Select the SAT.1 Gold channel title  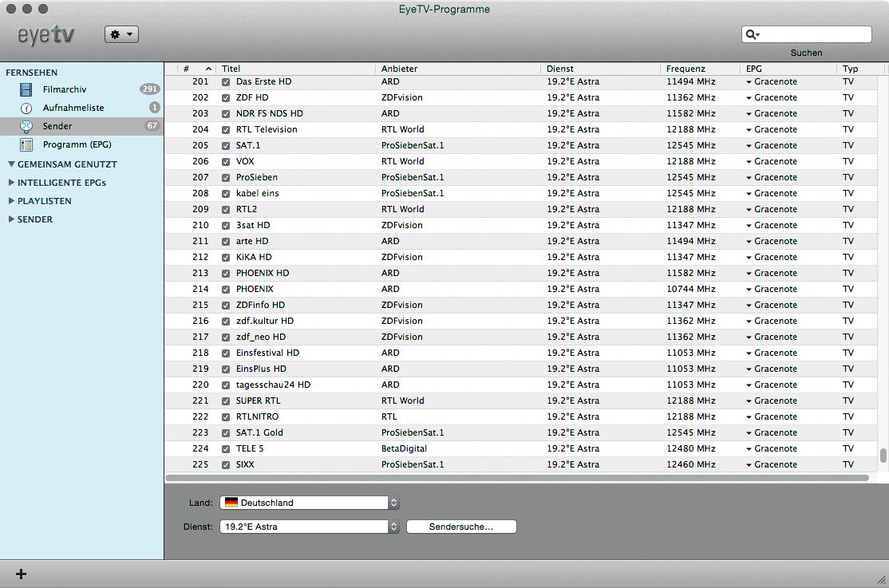pos(259,432)
